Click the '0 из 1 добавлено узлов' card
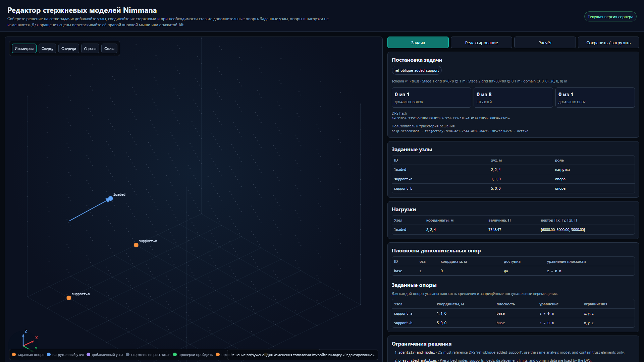644x362 pixels. 431,98
